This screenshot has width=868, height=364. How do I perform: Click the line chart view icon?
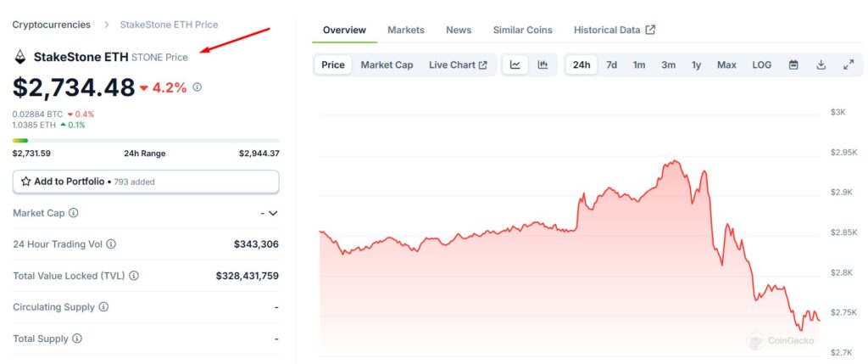tap(515, 64)
